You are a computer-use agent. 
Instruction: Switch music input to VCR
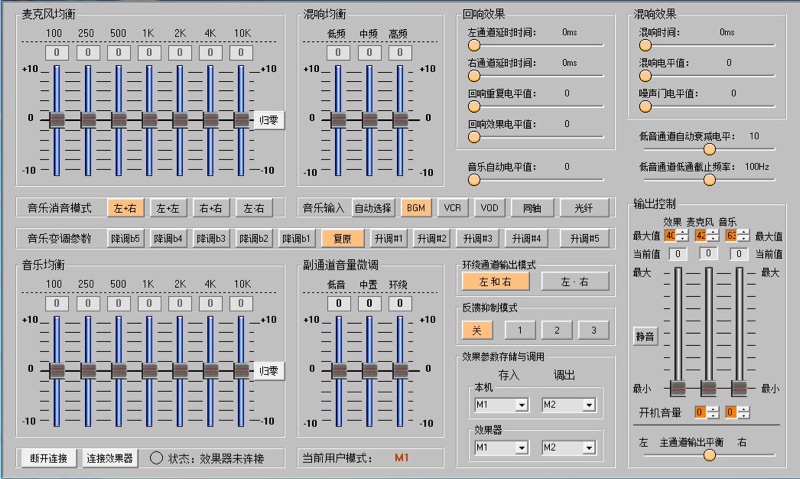(453, 208)
